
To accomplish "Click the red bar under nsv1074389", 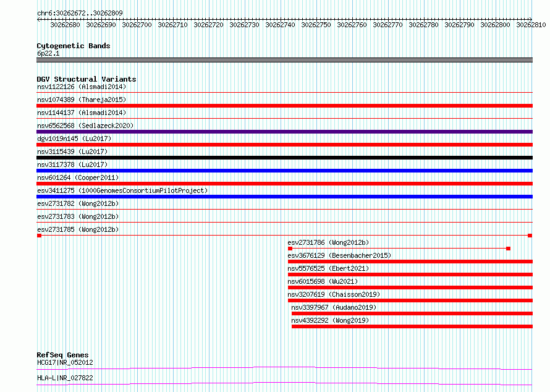I will [284, 106].
